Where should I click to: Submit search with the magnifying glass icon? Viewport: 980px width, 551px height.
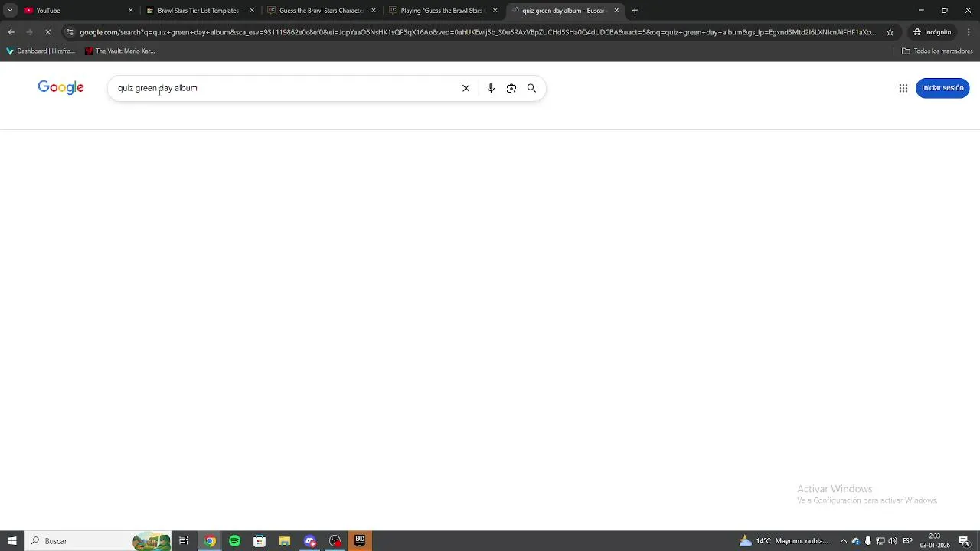tap(531, 88)
